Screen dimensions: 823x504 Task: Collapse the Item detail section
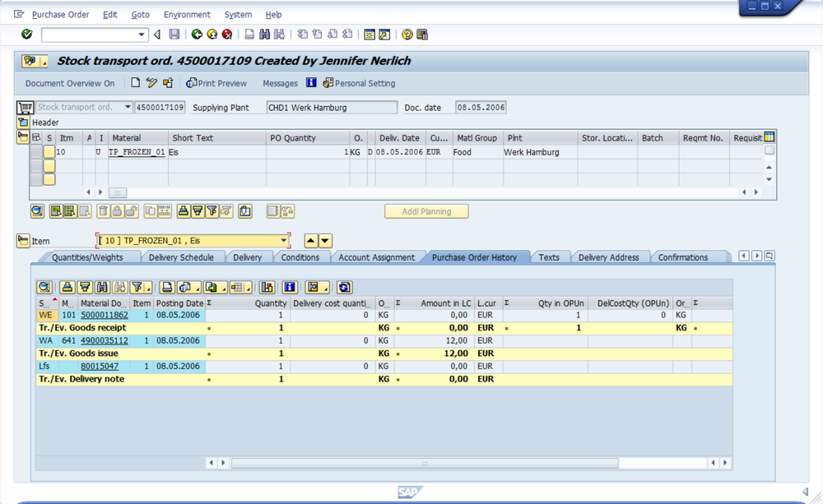click(23, 241)
